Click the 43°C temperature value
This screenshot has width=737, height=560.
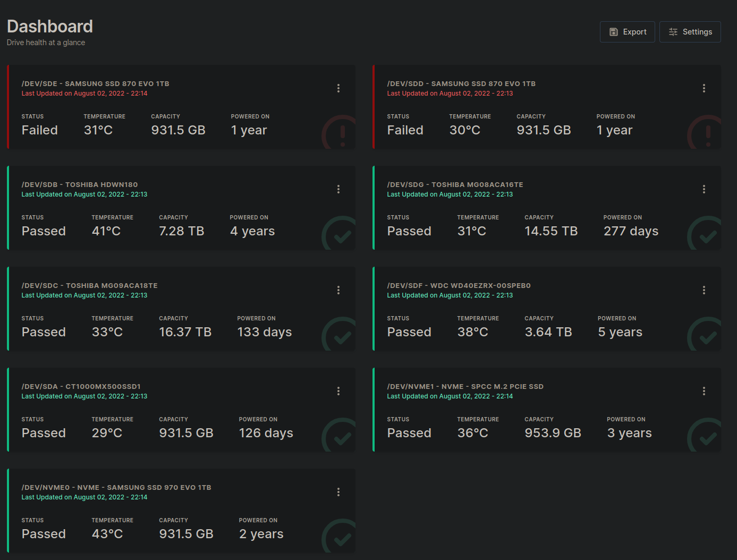click(107, 534)
